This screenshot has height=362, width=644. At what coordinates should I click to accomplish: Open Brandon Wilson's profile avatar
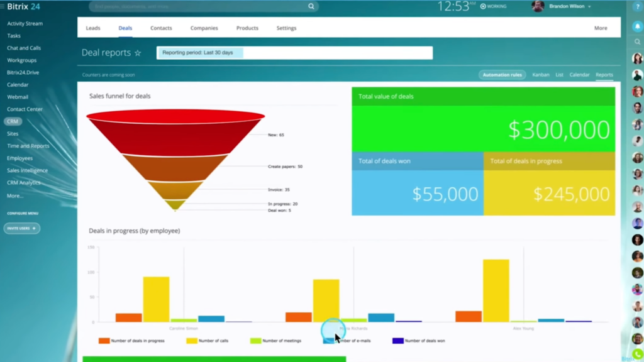pos(539,6)
